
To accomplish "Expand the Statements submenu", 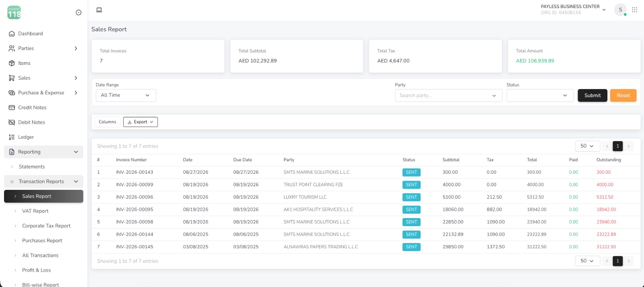I will pyautogui.click(x=43, y=167).
